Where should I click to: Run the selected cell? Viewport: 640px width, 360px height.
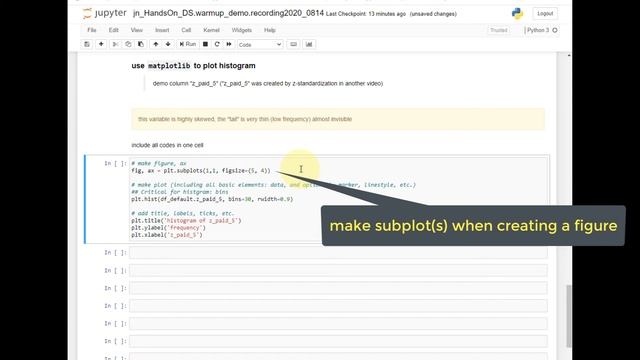click(188, 44)
